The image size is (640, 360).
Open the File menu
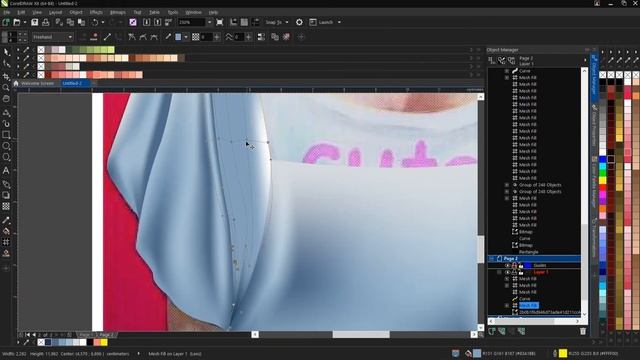click(x=7, y=12)
